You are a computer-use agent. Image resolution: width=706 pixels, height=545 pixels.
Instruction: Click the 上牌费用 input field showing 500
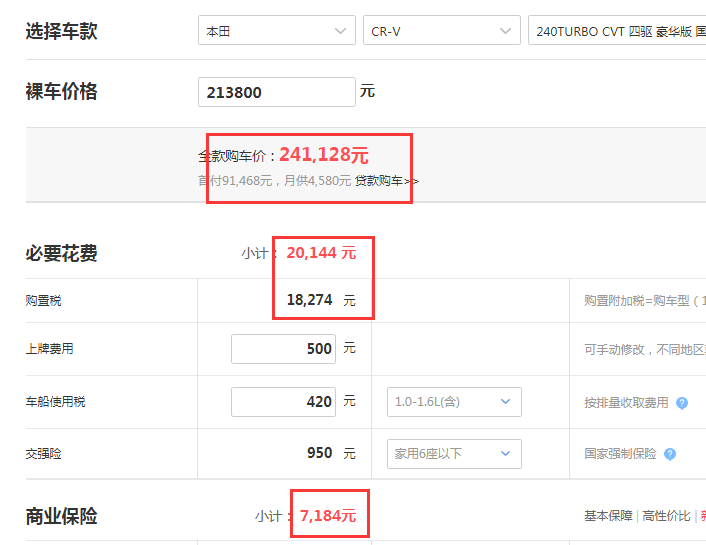point(283,349)
